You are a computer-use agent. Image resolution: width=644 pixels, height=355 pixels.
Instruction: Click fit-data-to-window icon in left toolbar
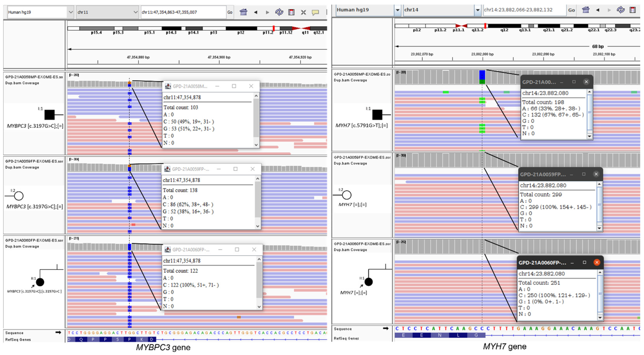303,12
